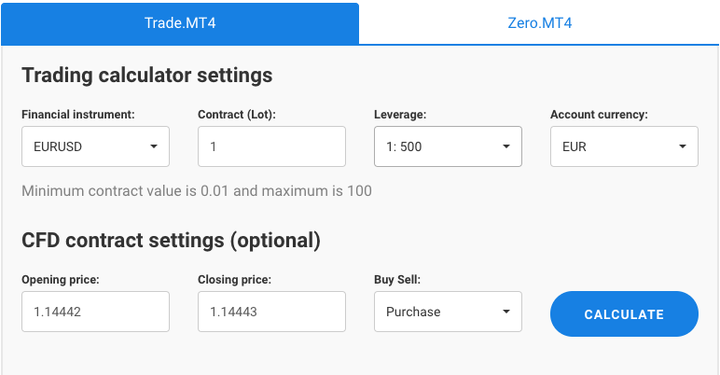Select the Trade.MT4 tab
The image size is (720, 375).
180,23
